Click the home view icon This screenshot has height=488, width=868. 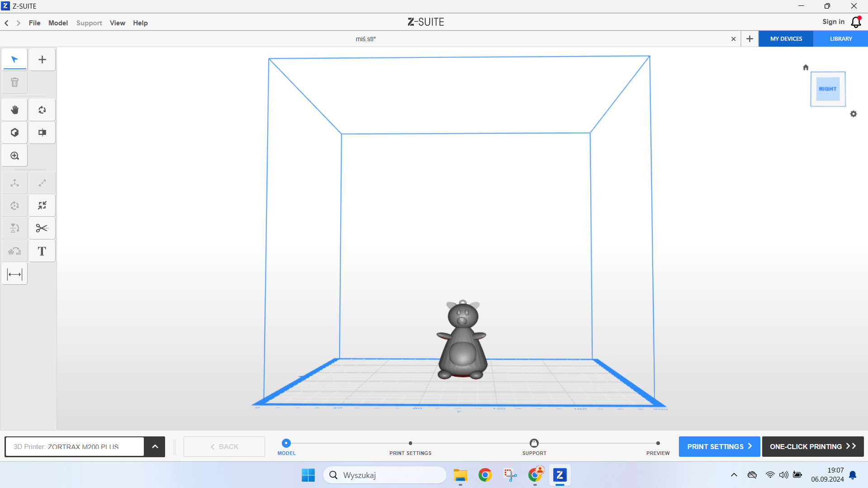click(806, 67)
